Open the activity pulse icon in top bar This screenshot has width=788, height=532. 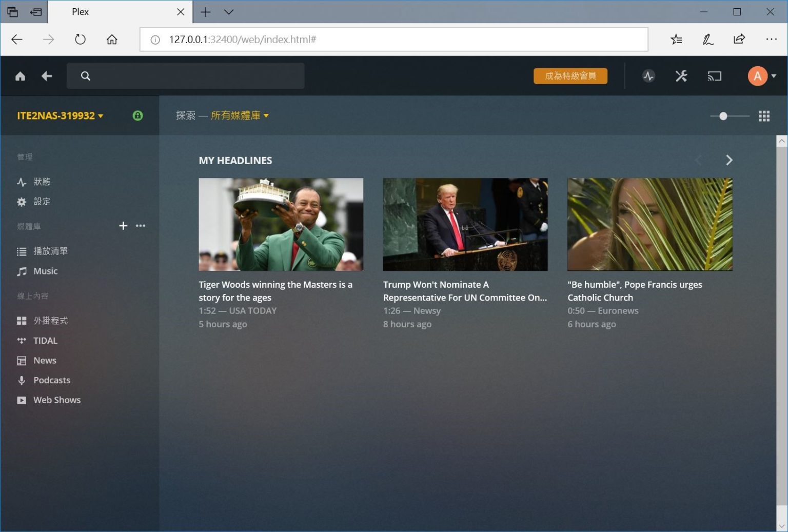pyautogui.click(x=648, y=76)
